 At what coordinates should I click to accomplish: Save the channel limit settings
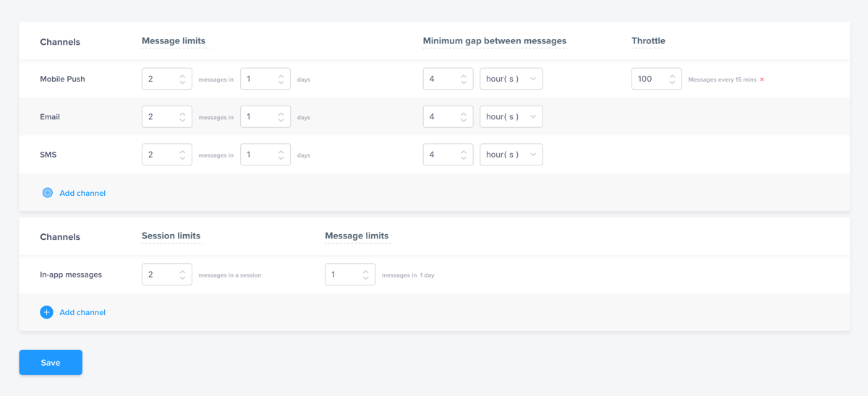point(51,363)
